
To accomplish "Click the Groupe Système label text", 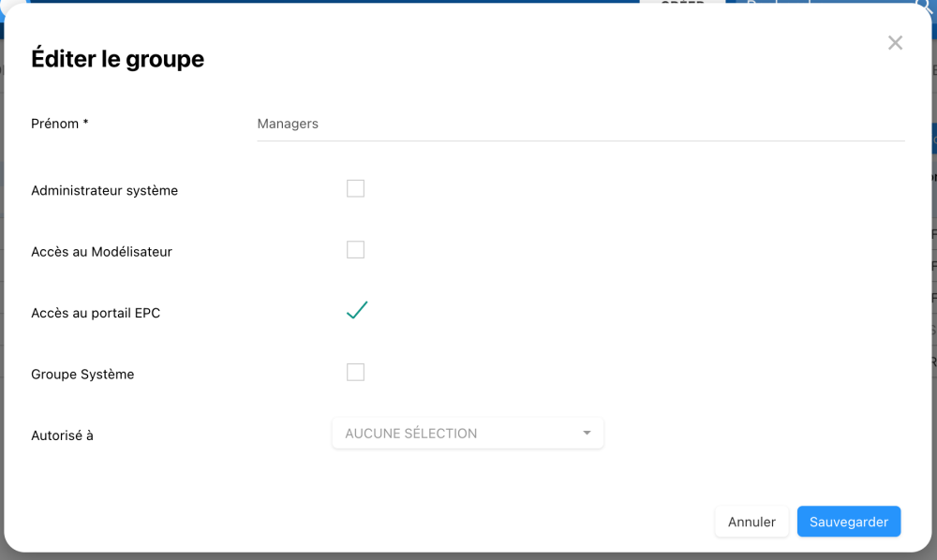I will tap(82, 375).
